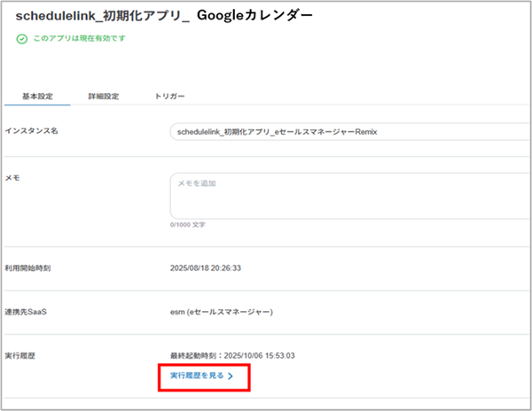Click the chevron arrow beside 実行履歴を見る

(230, 376)
